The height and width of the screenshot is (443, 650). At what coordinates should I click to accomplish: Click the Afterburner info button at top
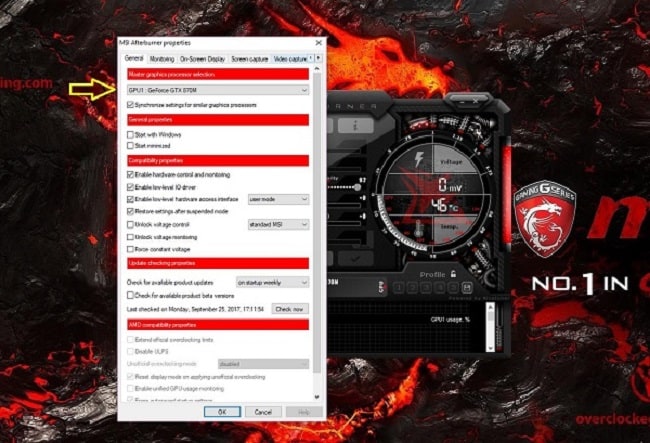(355, 126)
